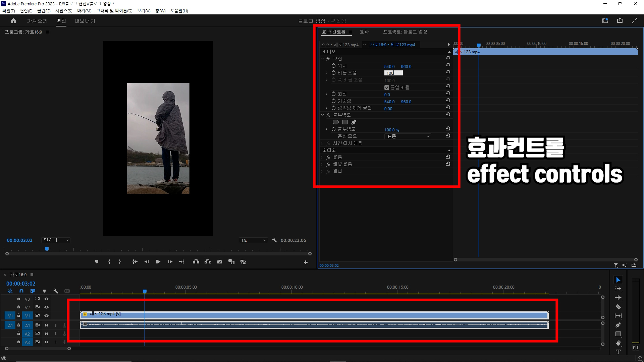The width and height of the screenshot is (644, 362).
Task: Select the Pen tool in the timeline toolbar
Action: pos(618,325)
